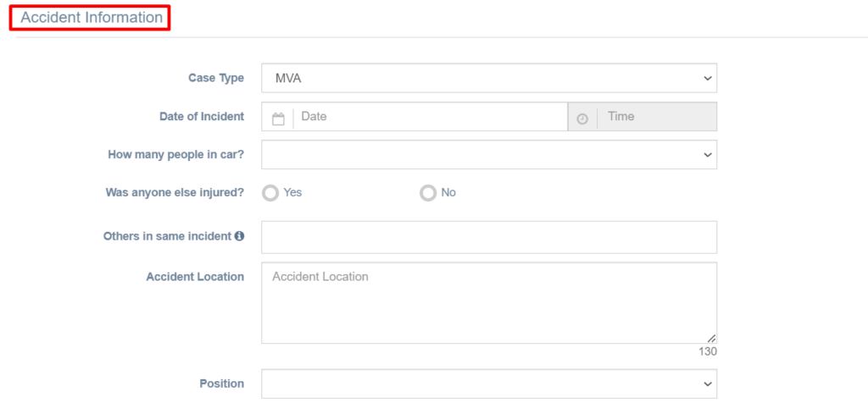
Task: Click the clock icon beside Time
Action: pyautogui.click(x=582, y=119)
